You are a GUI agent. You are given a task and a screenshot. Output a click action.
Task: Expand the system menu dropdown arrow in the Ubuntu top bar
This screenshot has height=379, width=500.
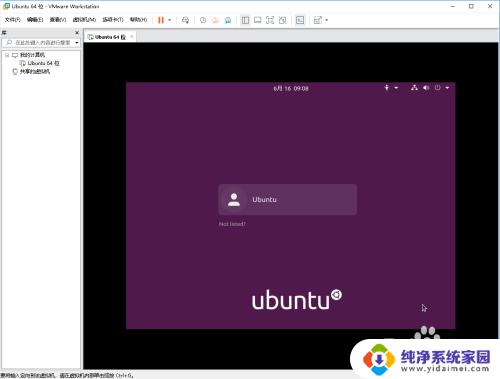[x=447, y=88]
